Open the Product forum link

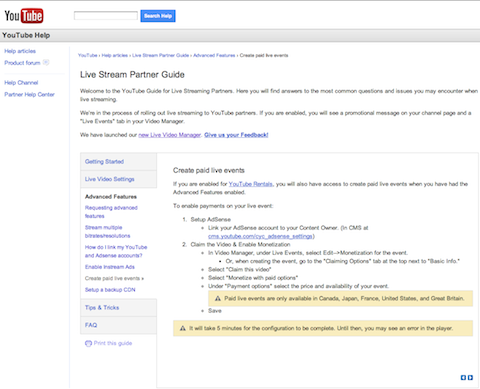[x=22, y=63]
